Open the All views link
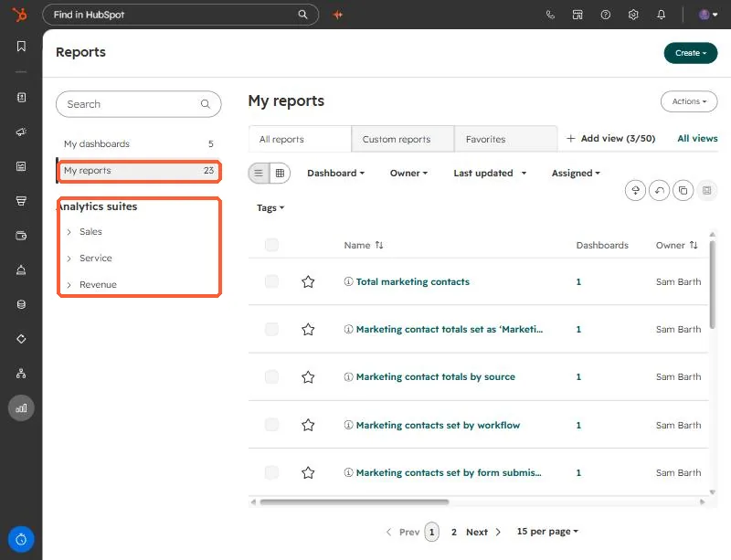 click(697, 139)
